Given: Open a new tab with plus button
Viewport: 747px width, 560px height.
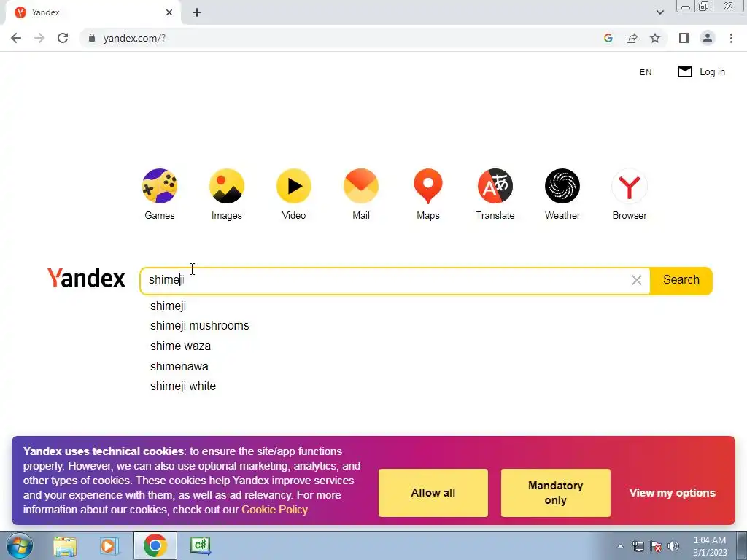Looking at the screenshot, I should coord(197,12).
